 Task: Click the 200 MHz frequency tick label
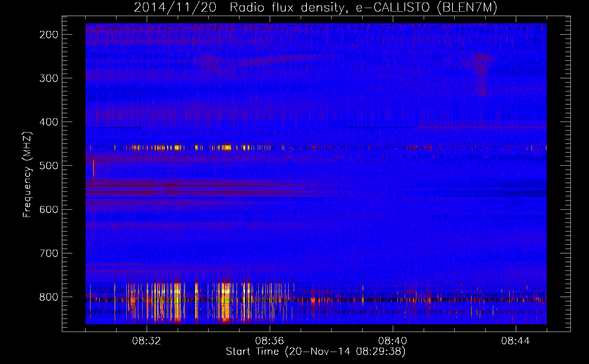tap(48, 35)
